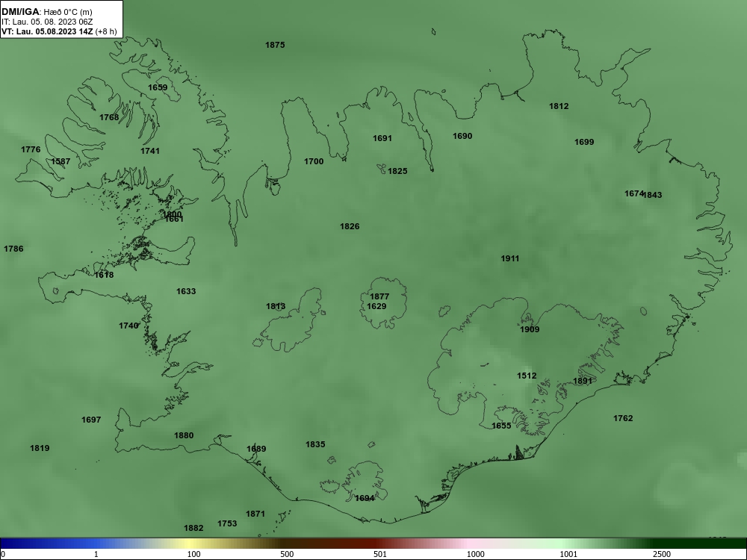Click the 1786 value off the west coast
The width and height of the screenshot is (747, 560).
[13, 249]
